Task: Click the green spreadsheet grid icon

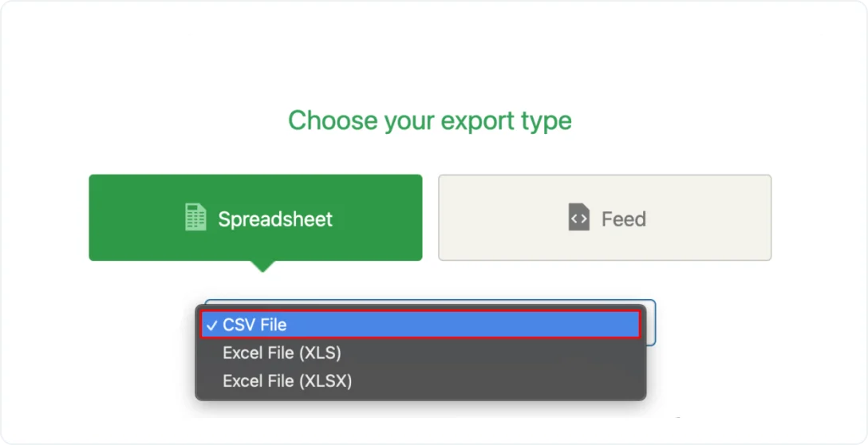Action: [x=195, y=218]
